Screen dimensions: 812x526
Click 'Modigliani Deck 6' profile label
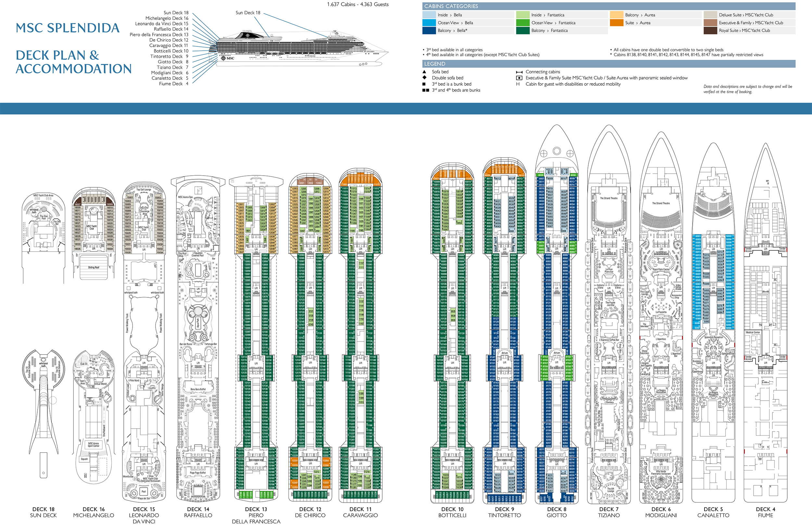point(170,73)
